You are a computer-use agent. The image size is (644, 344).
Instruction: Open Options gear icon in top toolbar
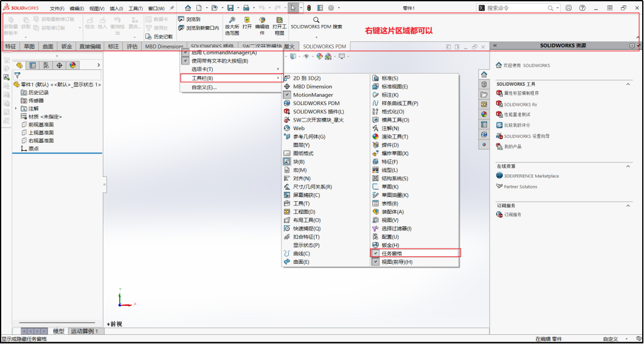[x=331, y=8]
